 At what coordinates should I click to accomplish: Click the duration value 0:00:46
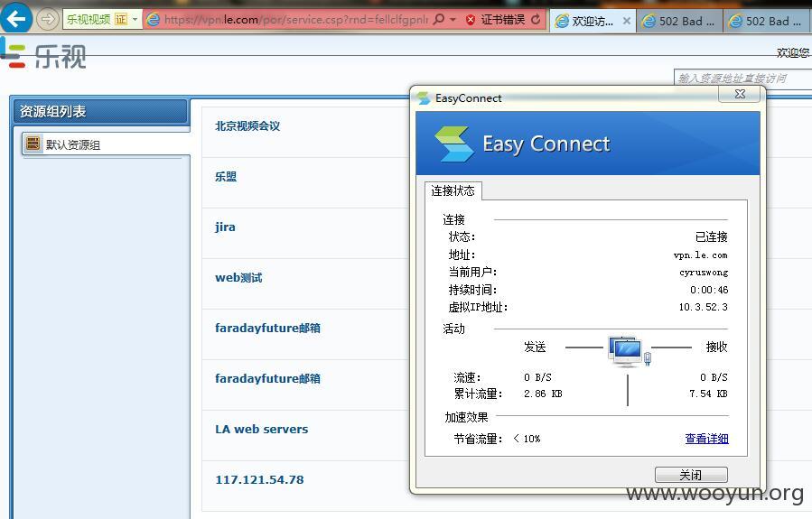[709, 289]
